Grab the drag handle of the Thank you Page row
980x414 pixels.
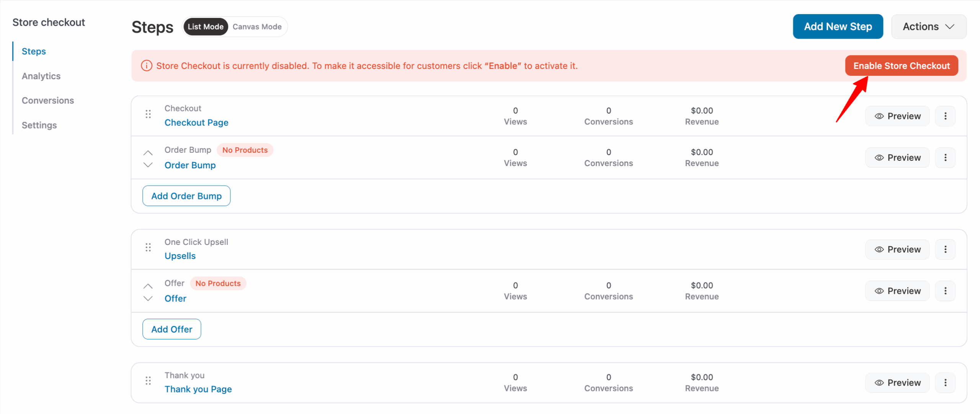(148, 381)
